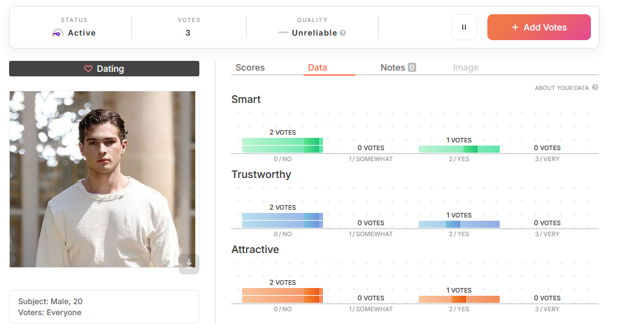This screenshot has height=332, width=644.
Task: Open the About Your Data link
Action: point(561,88)
